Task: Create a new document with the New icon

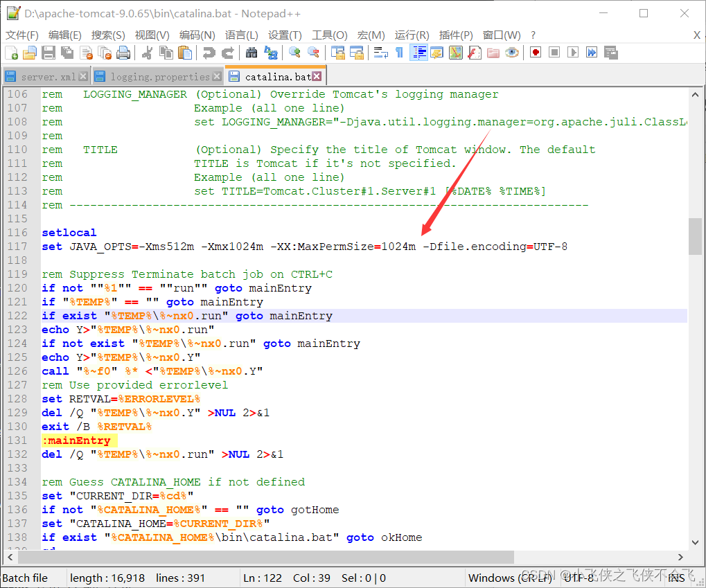Action: [11, 53]
